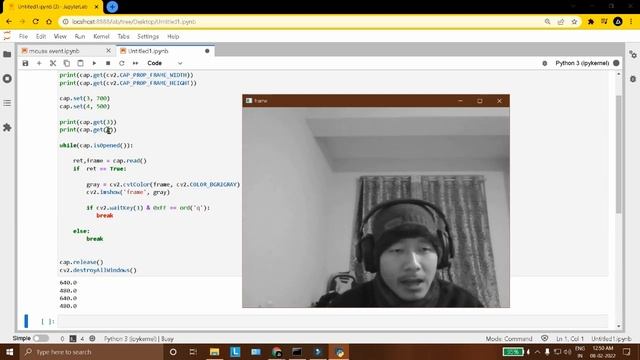Screen dimensions: 640x360
Task: Open a new browser tab with plus button
Action: [112, 7]
